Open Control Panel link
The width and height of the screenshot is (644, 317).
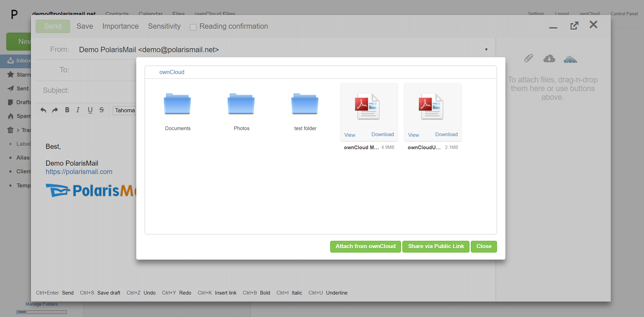point(624,13)
